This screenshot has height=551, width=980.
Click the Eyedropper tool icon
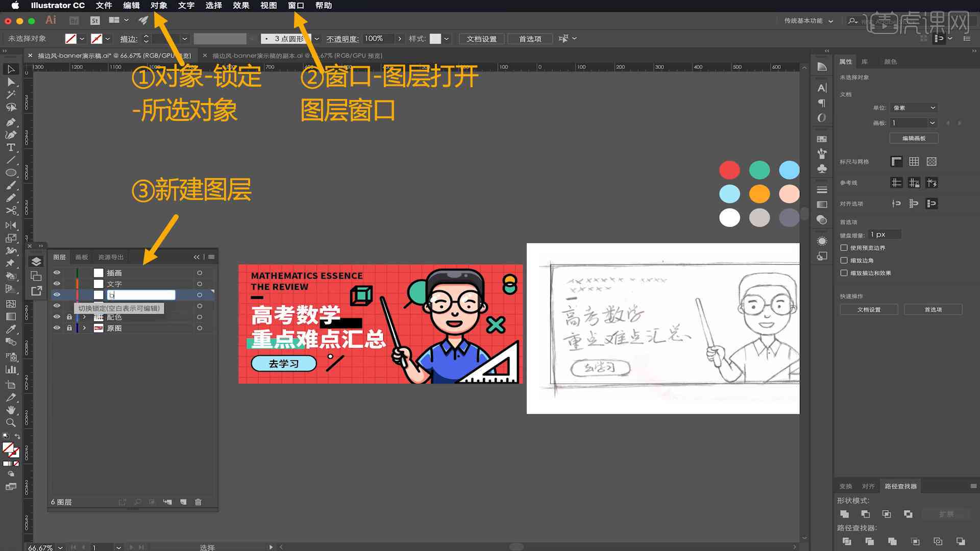(10, 329)
